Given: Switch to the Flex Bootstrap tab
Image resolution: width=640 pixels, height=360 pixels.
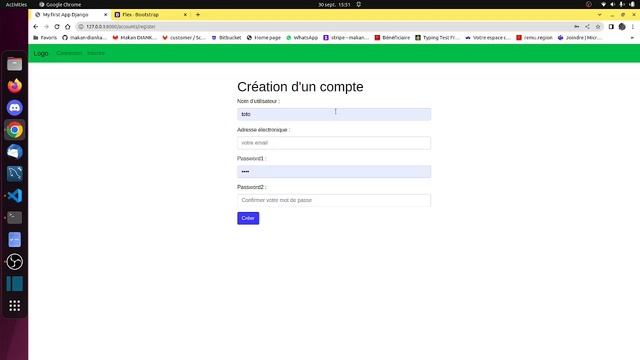Looking at the screenshot, I should click(x=150, y=15).
